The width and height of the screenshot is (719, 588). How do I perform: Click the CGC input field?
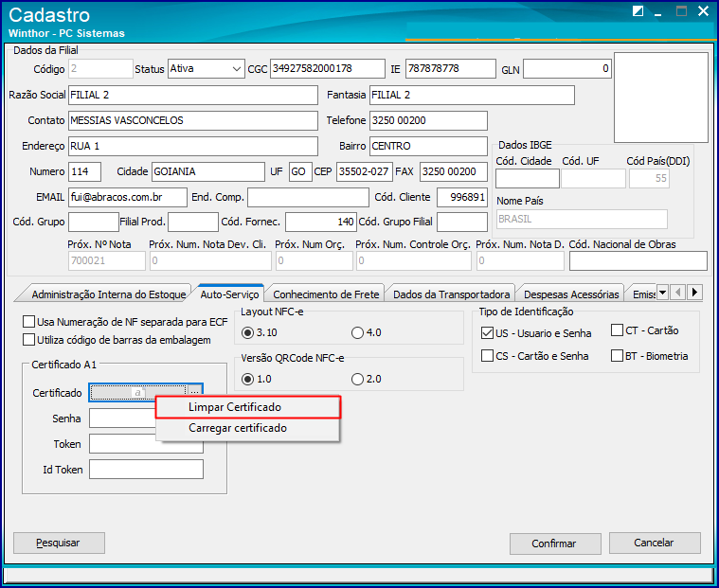pyautogui.click(x=328, y=69)
